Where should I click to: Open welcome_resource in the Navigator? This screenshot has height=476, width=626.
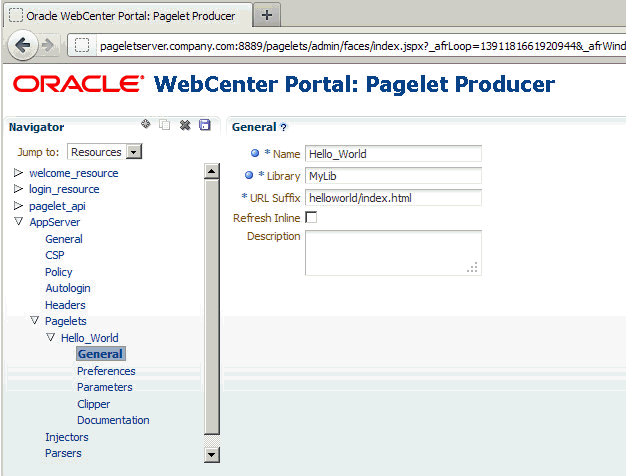74,173
